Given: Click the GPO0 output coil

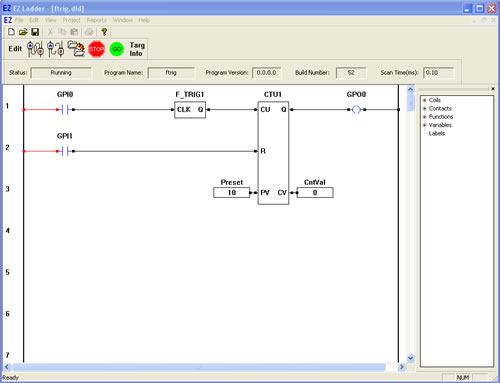Looking at the screenshot, I should coord(356,109).
